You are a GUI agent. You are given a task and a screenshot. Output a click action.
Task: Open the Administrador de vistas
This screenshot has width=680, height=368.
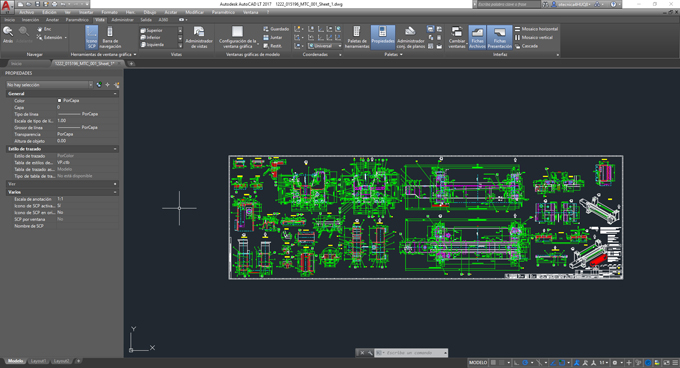point(199,37)
